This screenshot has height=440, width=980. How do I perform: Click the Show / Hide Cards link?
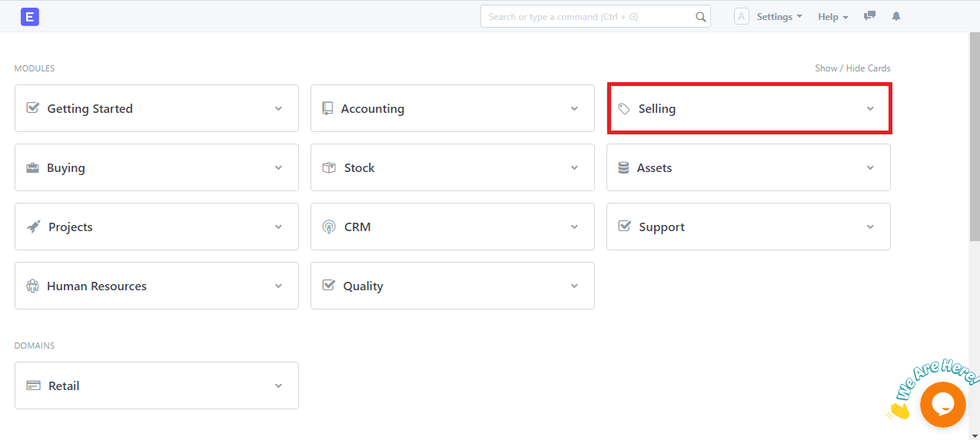pos(852,68)
